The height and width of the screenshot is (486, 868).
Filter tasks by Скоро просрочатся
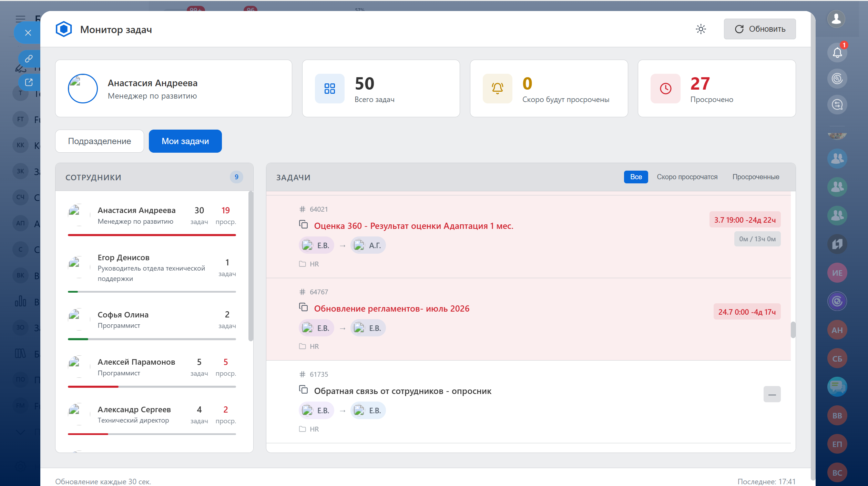point(687,177)
